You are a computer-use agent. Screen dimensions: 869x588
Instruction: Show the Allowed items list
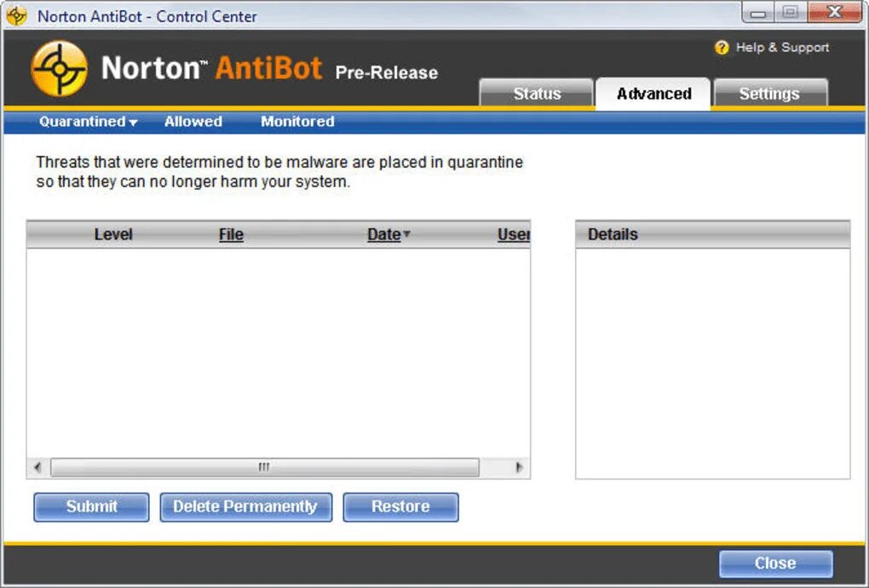coord(193,121)
